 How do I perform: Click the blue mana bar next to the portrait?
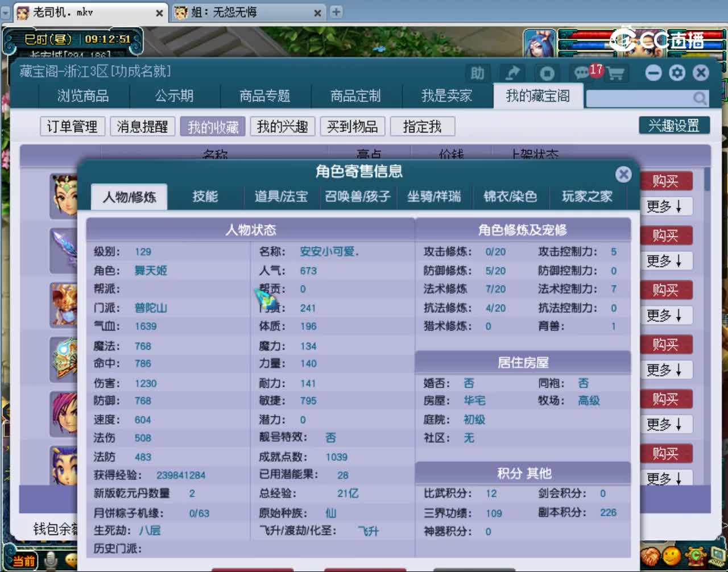[x=586, y=44]
